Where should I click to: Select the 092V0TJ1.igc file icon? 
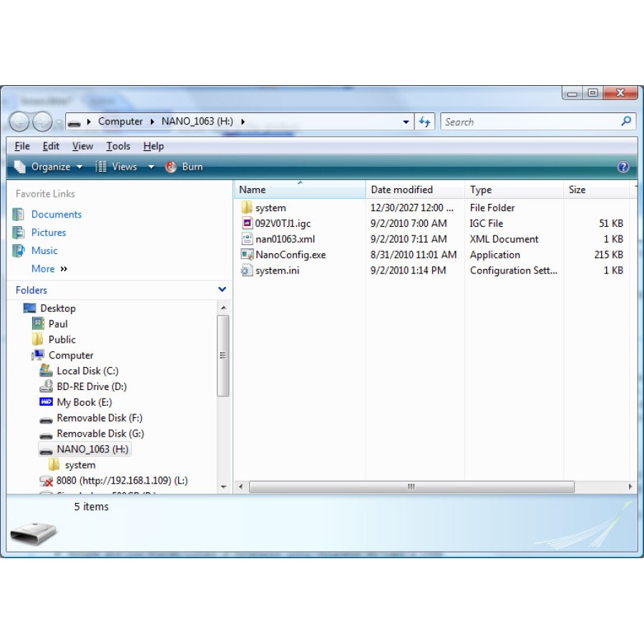247,223
